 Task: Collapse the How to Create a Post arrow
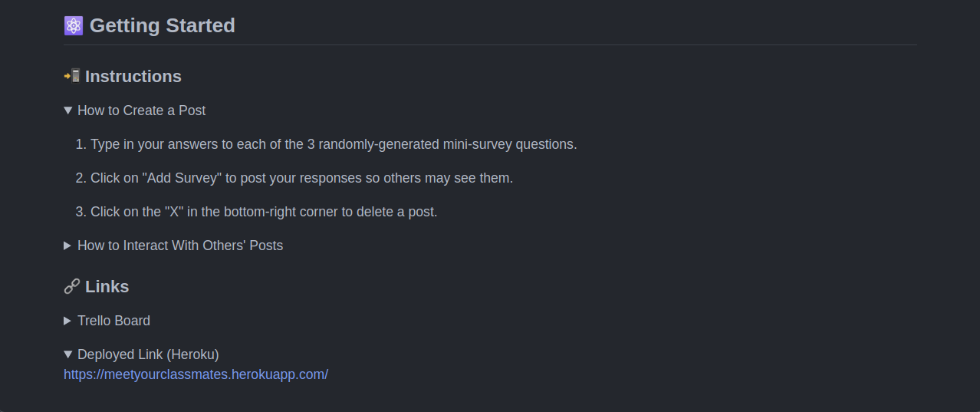[x=68, y=110]
